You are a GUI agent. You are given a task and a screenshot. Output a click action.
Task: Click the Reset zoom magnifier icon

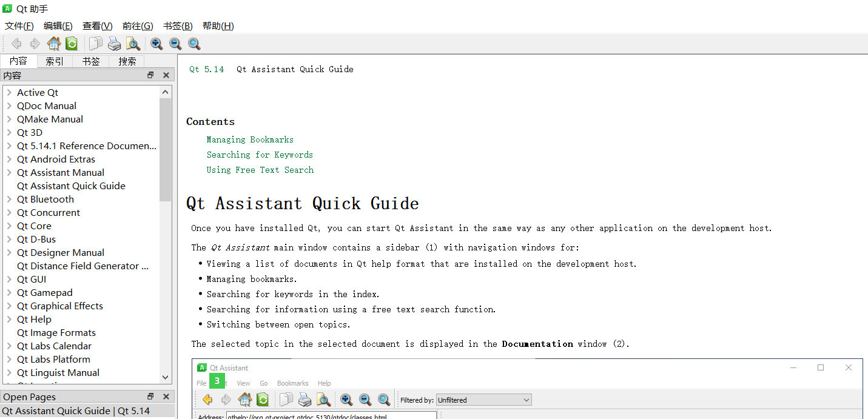click(194, 44)
